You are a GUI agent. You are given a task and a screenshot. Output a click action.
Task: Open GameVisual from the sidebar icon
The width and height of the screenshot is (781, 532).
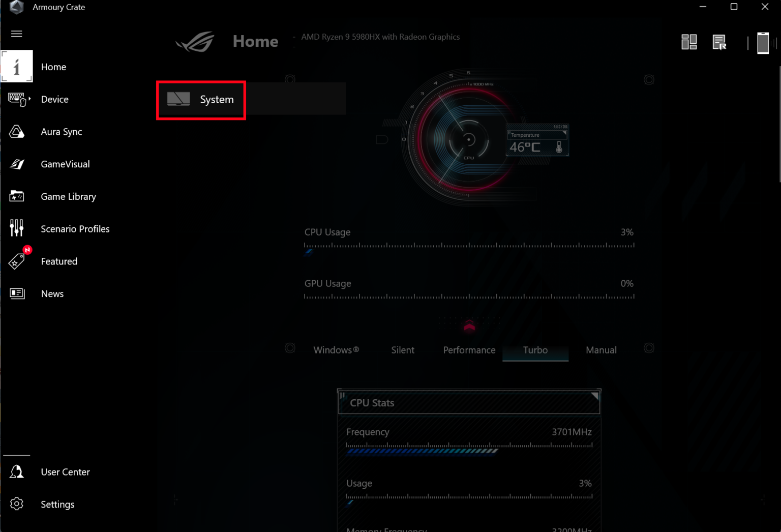pyautogui.click(x=17, y=164)
